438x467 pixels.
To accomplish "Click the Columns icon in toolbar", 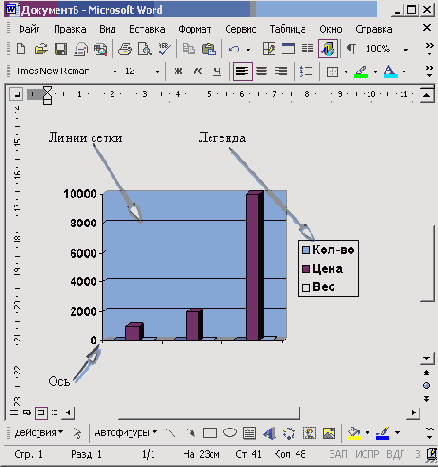I will pyautogui.click(x=307, y=49).
